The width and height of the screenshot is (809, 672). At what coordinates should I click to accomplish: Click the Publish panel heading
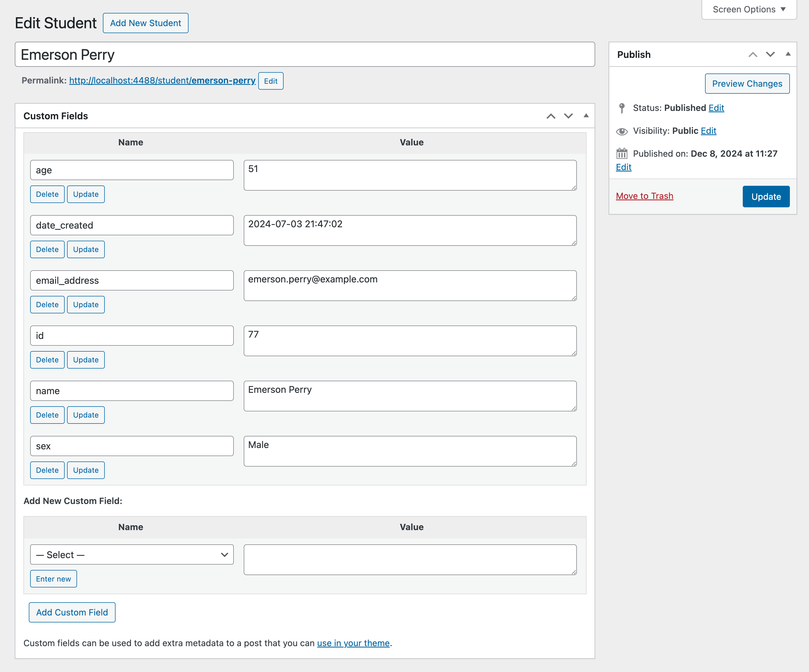pos(634,55)
